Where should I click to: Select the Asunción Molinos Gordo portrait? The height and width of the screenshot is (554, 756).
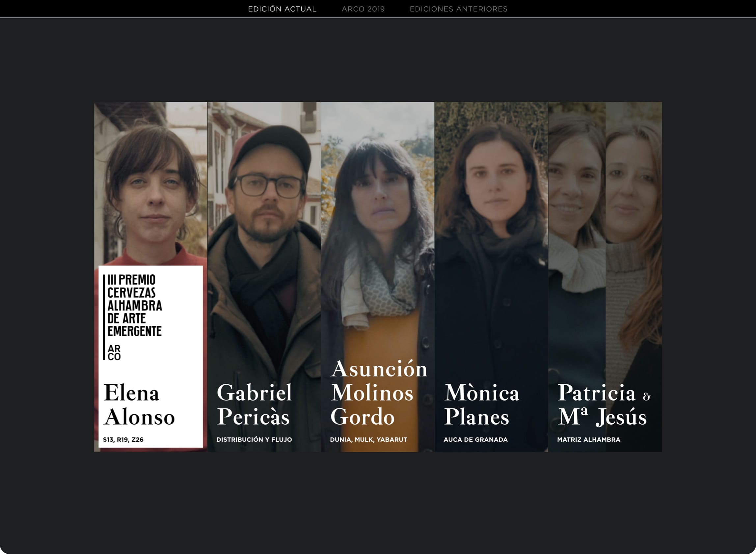pyautogui.click(x=378, y=277)
